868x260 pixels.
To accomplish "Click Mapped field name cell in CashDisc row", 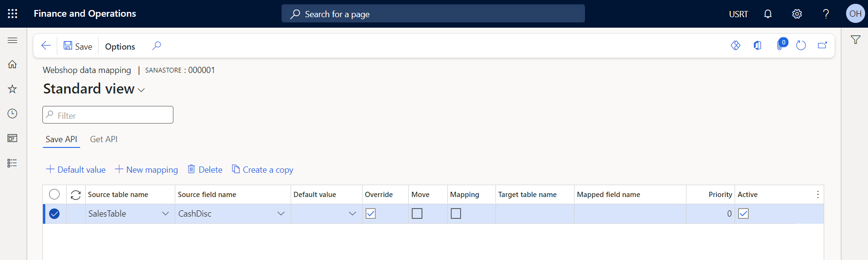I will pos(630,214).
